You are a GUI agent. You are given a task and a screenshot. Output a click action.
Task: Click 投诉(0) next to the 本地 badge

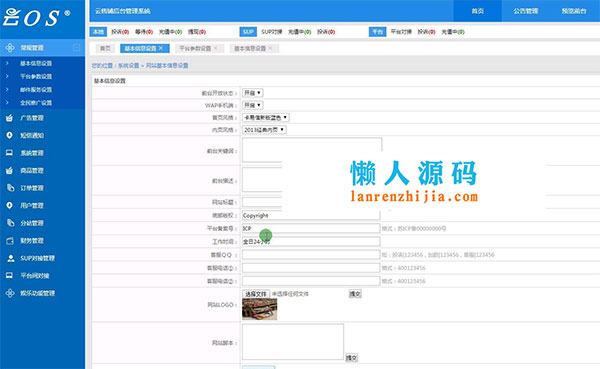(120, 32)
